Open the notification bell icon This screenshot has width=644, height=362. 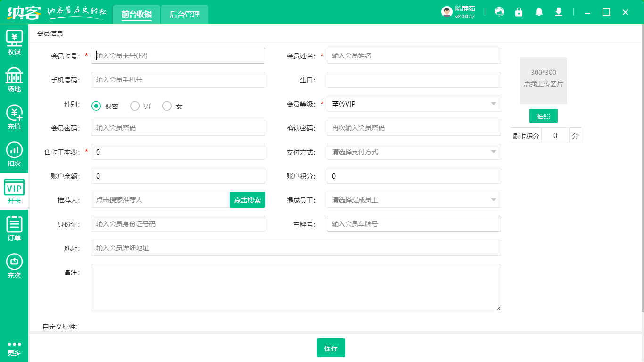pyautogui.click(x=538, y=12)
